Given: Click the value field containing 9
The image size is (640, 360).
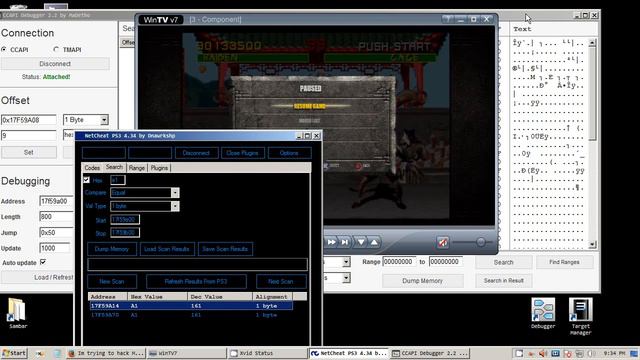Looking at the screenshot, I should 29,135.
